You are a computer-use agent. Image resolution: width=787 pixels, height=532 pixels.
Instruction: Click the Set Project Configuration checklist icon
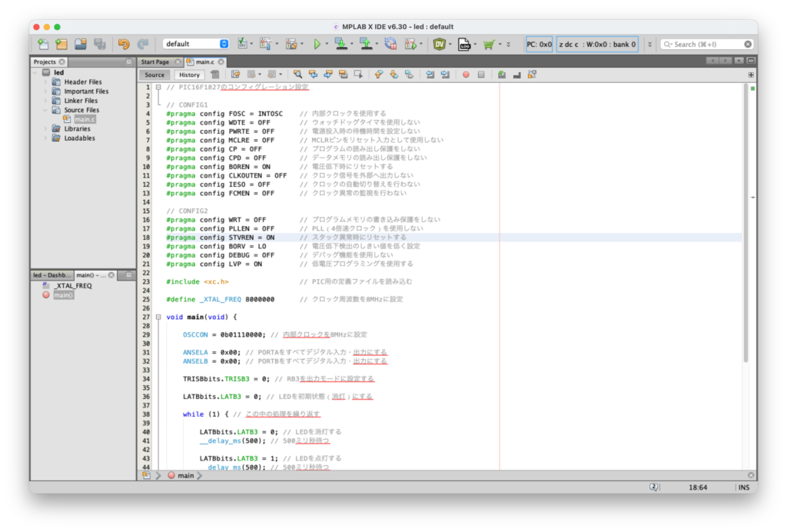pos(242,44)
